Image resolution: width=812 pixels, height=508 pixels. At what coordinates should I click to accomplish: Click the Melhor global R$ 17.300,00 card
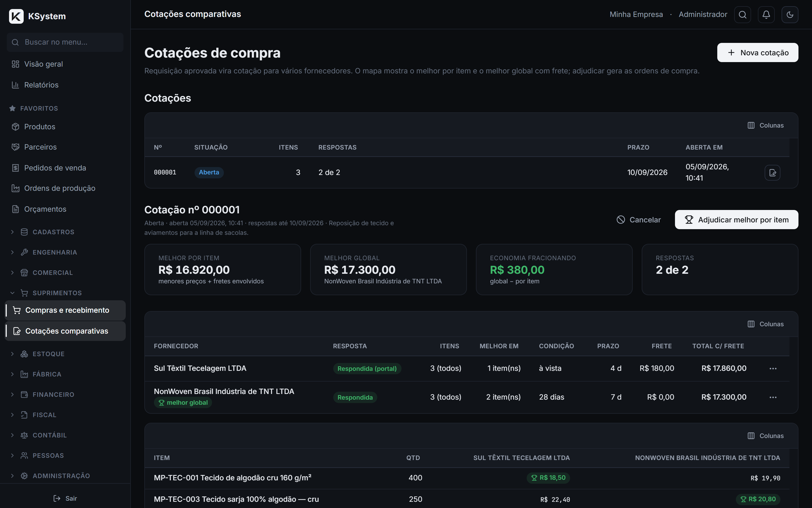(388, 270)
